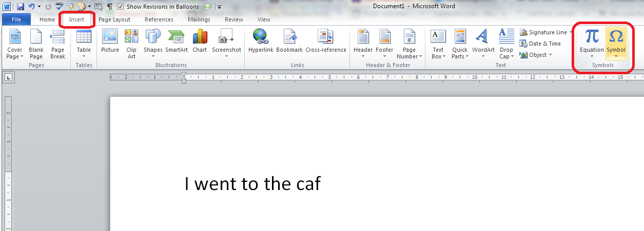Toggle the paragraph marks (¶) button
This screenshot has width=644, height=231.
click(x=109, y=7)
